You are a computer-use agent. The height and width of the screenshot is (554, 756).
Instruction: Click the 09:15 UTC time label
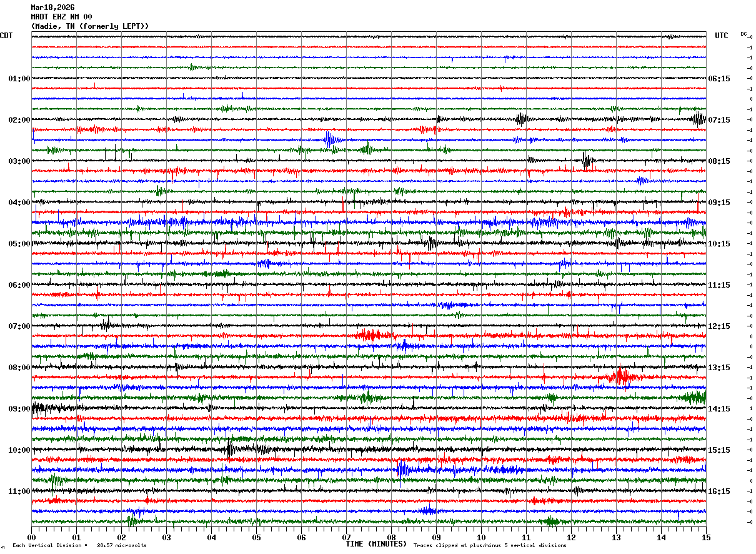720,203
